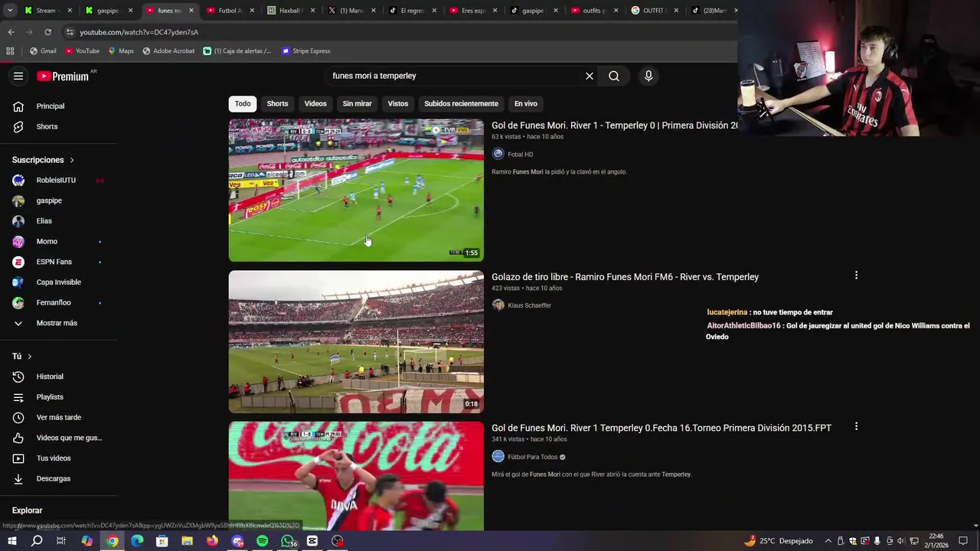Select the Videos filter chip
This screenshot has height=551, width=980.
click(x=315, y=103)
